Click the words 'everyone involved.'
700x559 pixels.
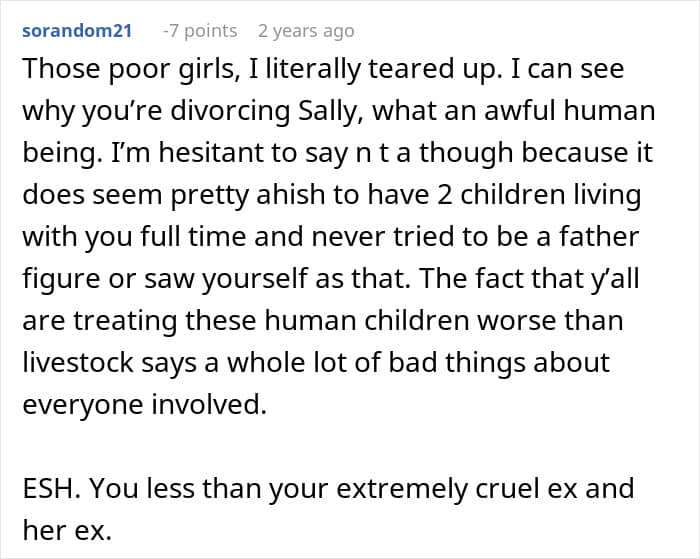coord(144,405)
